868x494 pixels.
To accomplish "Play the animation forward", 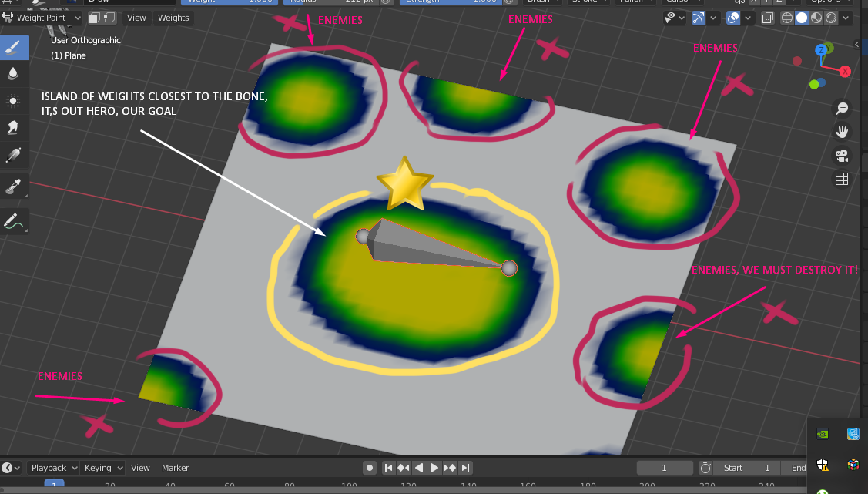I will click(x=434, y=468).
